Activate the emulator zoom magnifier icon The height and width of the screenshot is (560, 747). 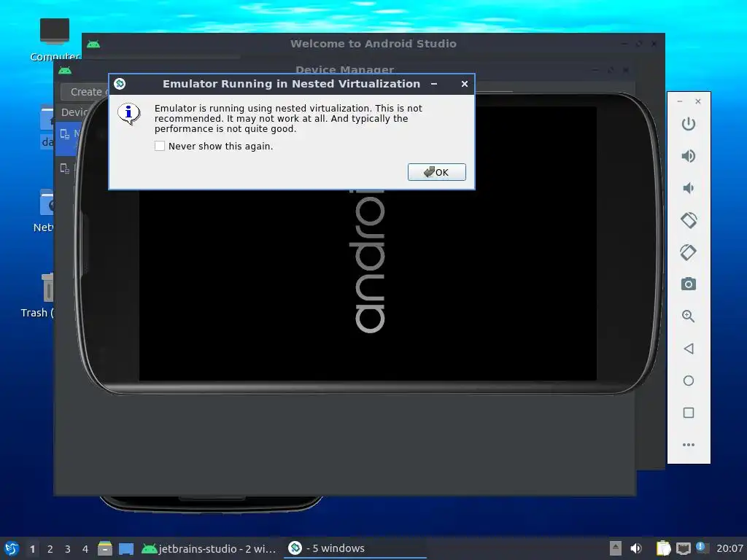[688, 316]
